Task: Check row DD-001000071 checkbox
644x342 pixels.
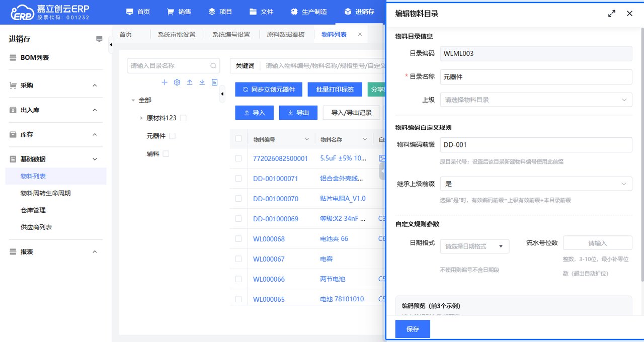Action: pos(238,178)
